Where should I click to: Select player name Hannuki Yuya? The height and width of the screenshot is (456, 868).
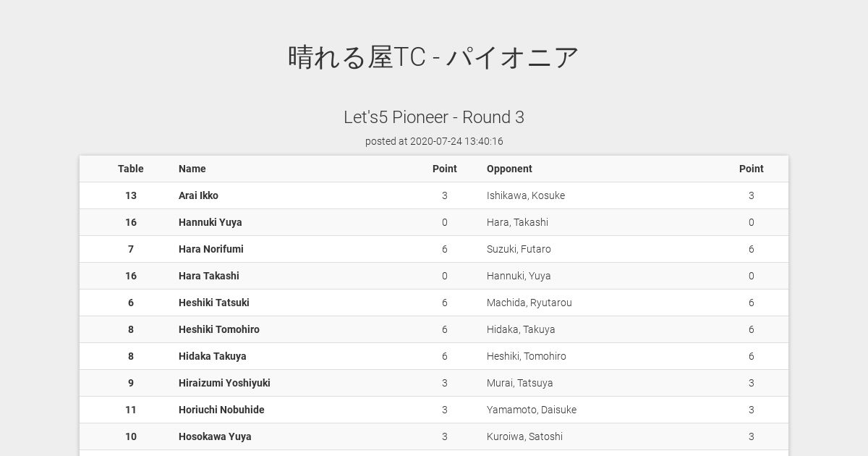click(x=210, y=222)
